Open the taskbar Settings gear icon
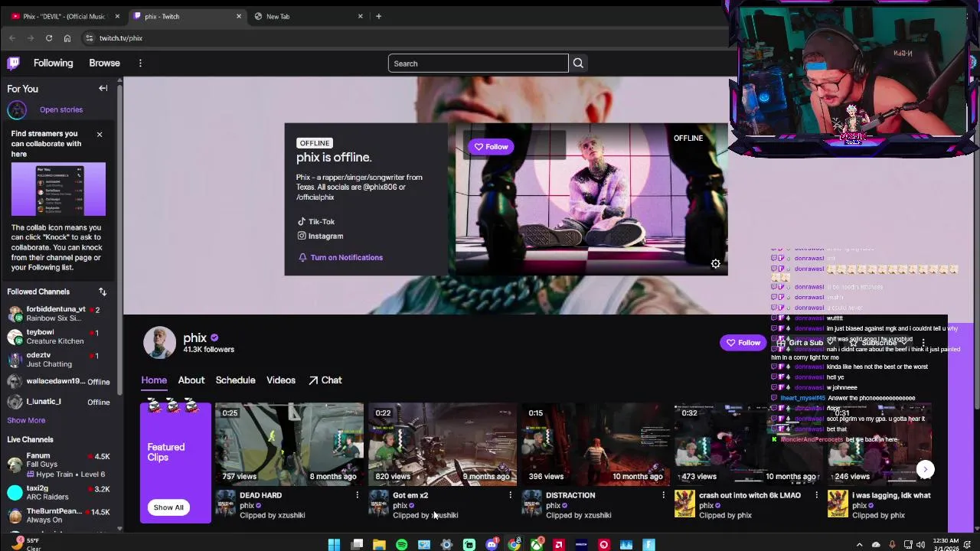 (446, 545)
